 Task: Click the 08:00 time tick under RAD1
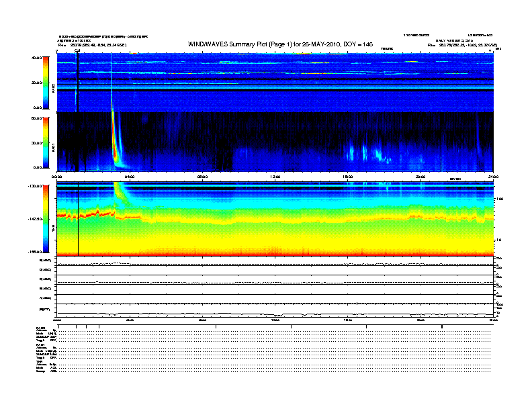[x=202, y=177]
